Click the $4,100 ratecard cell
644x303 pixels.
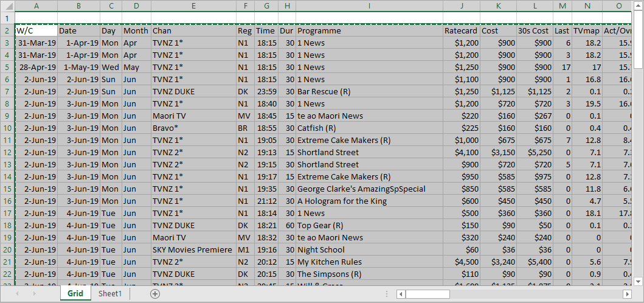point(462,152)
